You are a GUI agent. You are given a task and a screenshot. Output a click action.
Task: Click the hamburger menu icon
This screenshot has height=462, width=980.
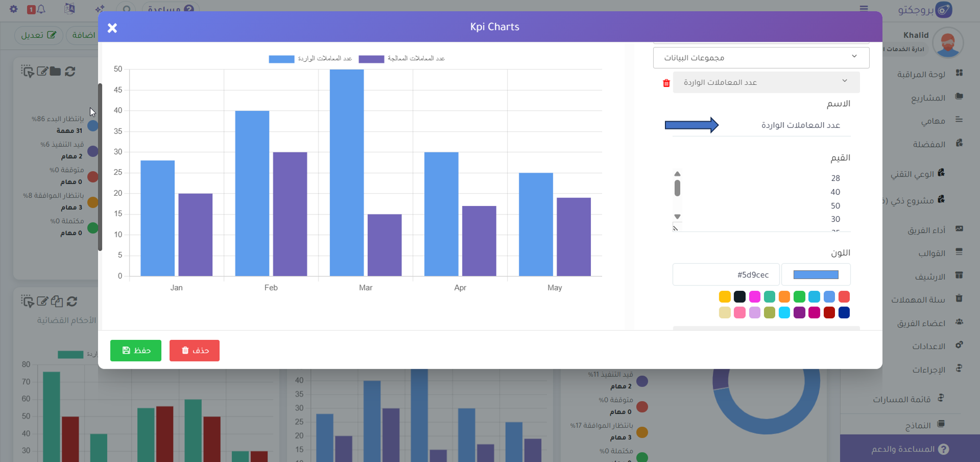click(x=864, y=8)
